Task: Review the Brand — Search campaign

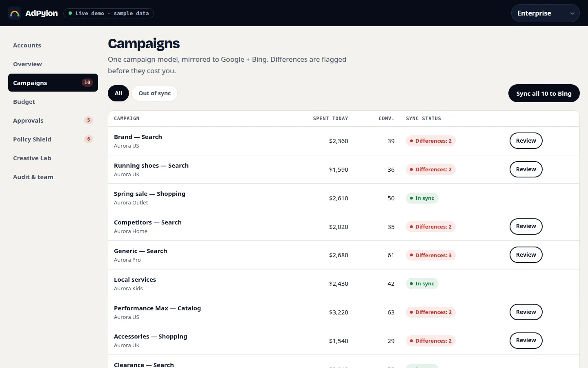Action: 526,141
